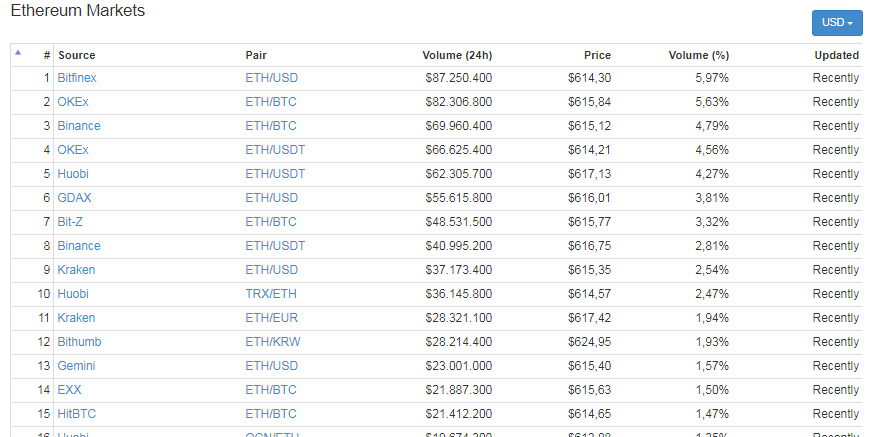Viewport: 880px width, 437px height.
Task: Open the USD currency dropdown
Action: click(x=836, y=23)
